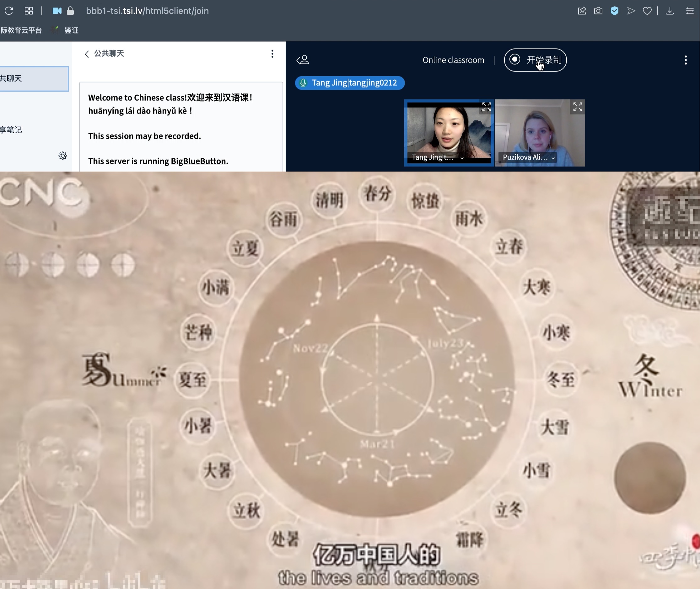Open chat options three-dot menu

pyautogui.click(x=272, y=54)
